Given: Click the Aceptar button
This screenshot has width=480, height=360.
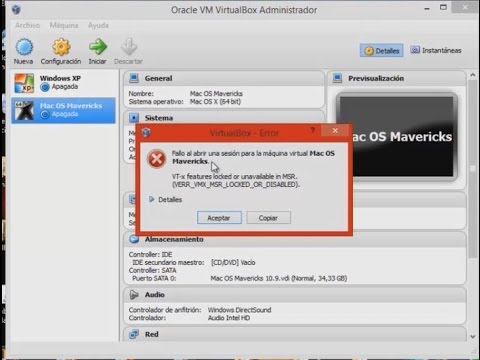Looking at the screenshot, I should [219, 218].
